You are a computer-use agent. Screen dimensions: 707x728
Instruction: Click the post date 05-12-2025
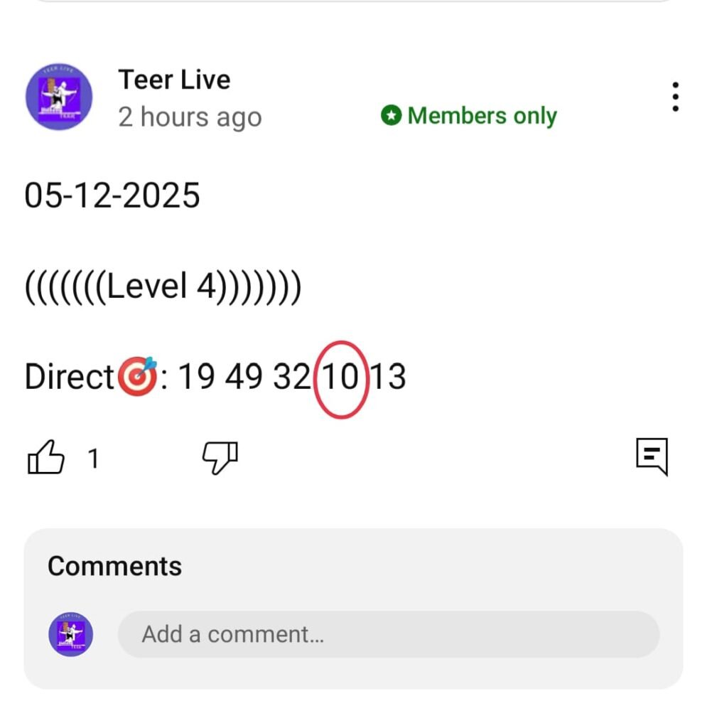pyautogui.click(x=112, y=196)
